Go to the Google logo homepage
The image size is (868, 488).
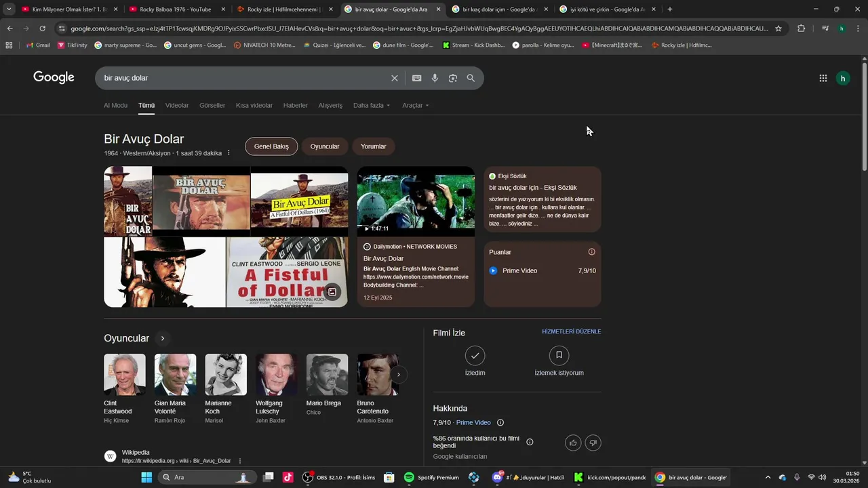(54, 77)
